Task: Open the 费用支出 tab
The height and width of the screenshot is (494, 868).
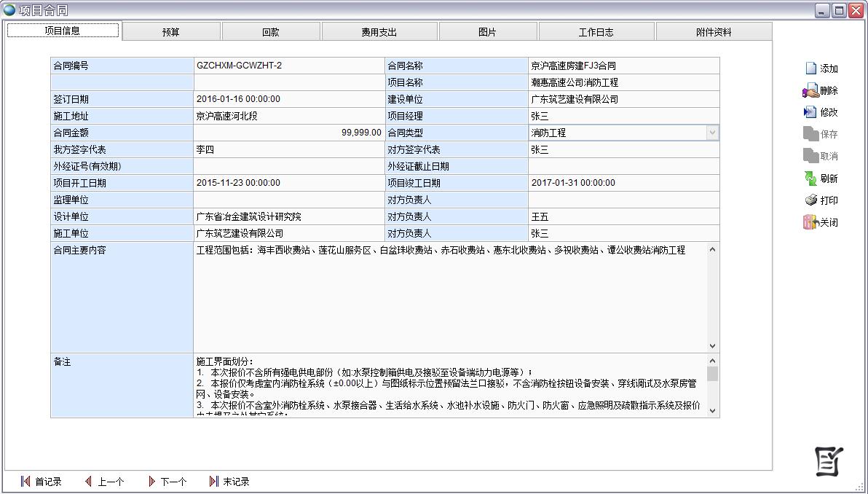Action: tap(379, 32)
